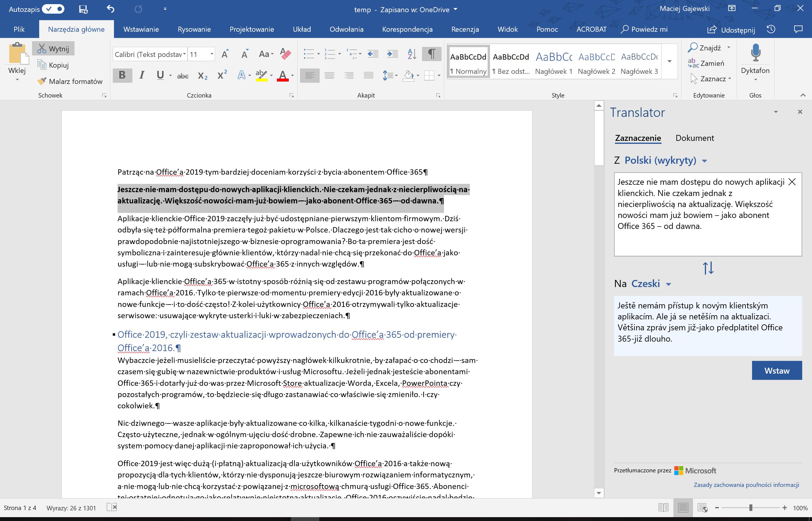Sort text with the A-Z icon
The width and height of the screenshot is (812, 521).
(x=412, y=54)
